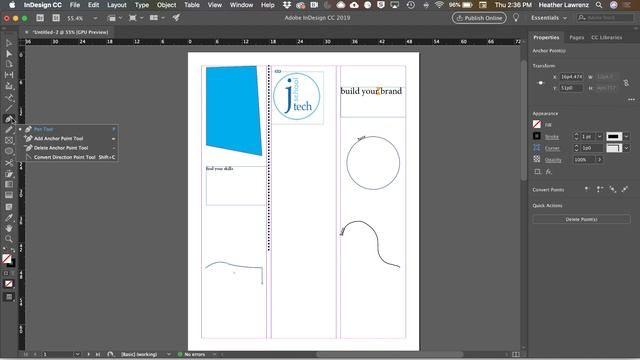The image size is (640, 360).
Task: Select the Rectangle Frame tool
Action: pos(9,140)
